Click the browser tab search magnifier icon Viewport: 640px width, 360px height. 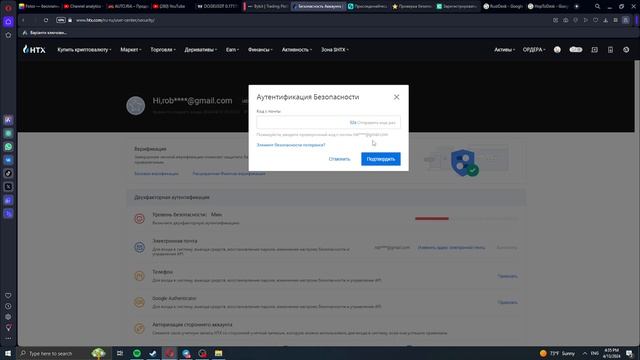coord(598,7)
